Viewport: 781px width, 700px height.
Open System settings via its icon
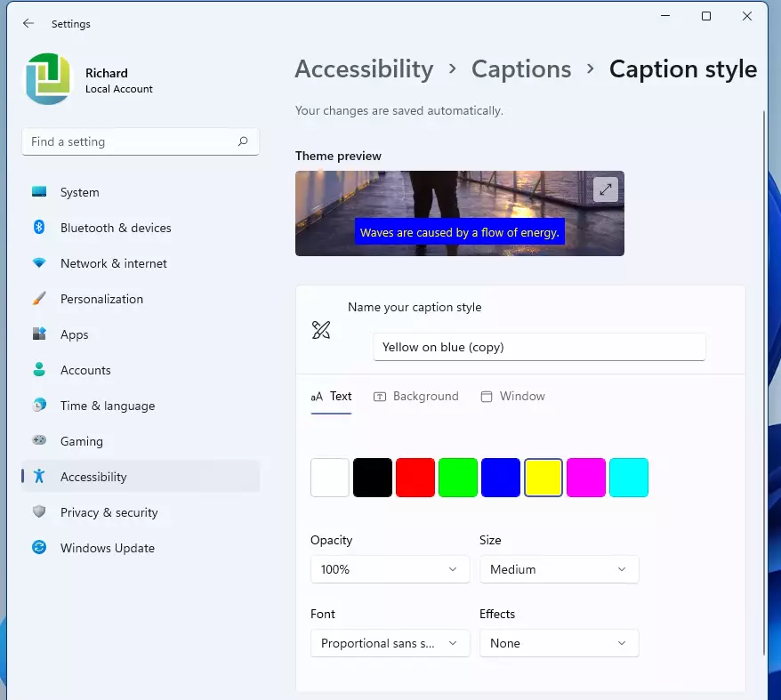coord(39,192)
